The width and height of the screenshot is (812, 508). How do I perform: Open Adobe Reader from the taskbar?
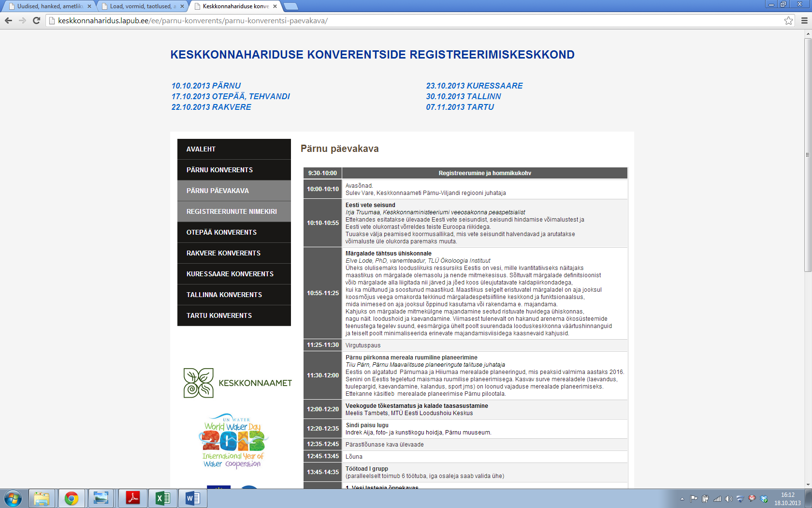pos(132,498)
